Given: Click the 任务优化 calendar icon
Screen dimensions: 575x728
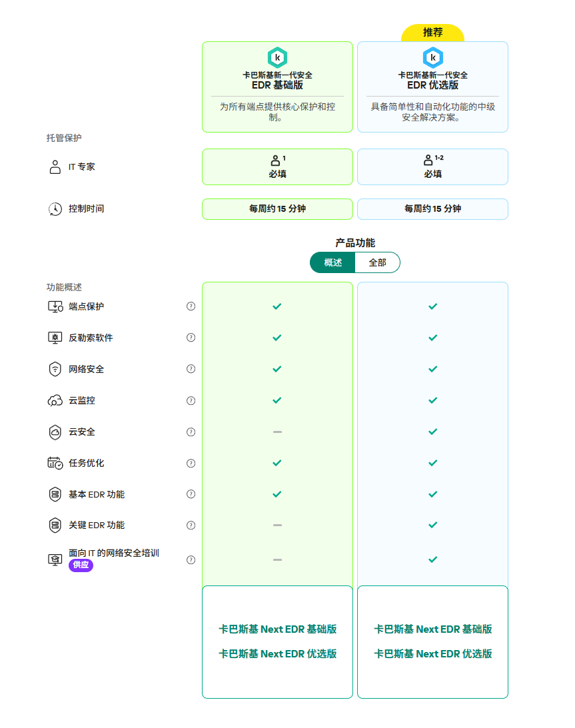Looking at the screenshot, I should pyautogui.click(x=55, y=463).
